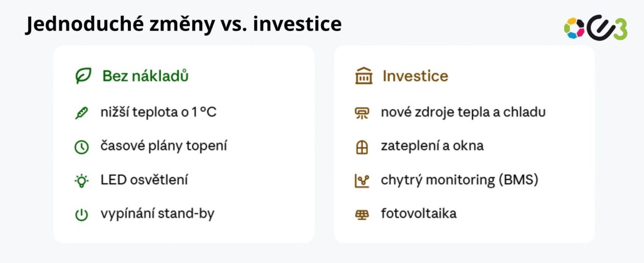Click the Investice heading

click(x=415, y=76)
